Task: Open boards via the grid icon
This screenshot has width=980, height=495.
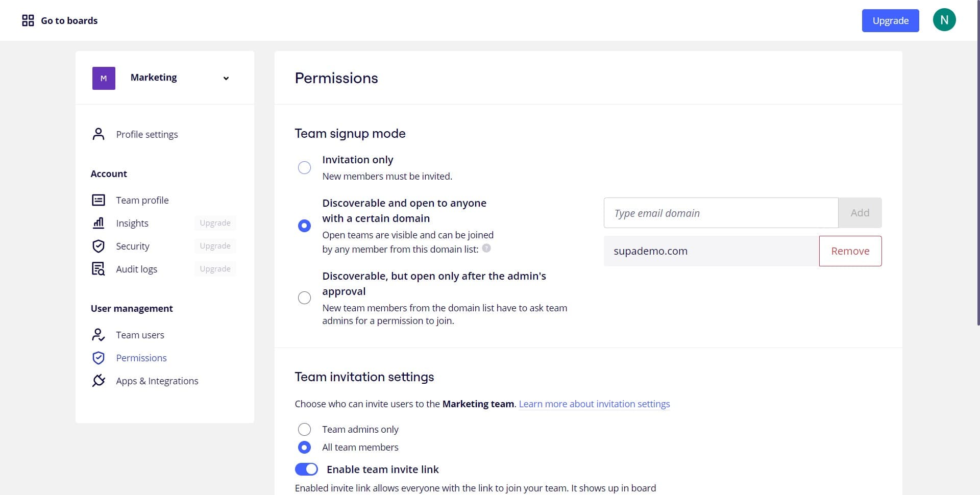Action: coord(28,20)
